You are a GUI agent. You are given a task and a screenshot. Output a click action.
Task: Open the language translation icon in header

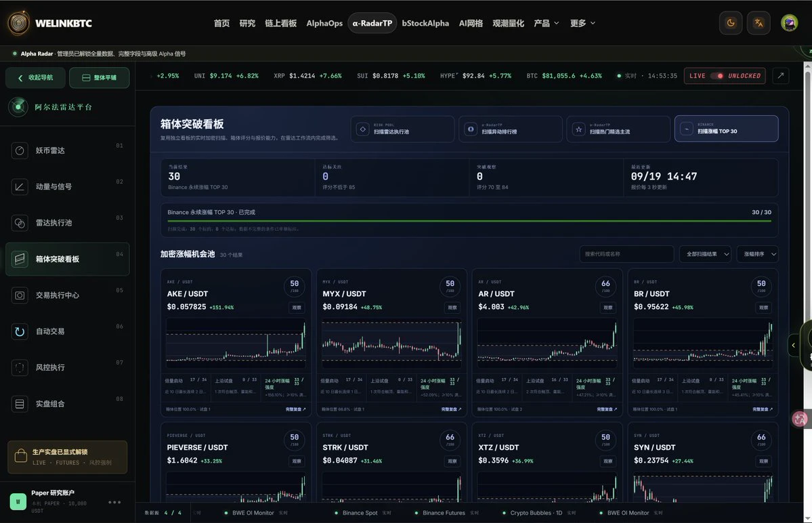pos(758,23)
